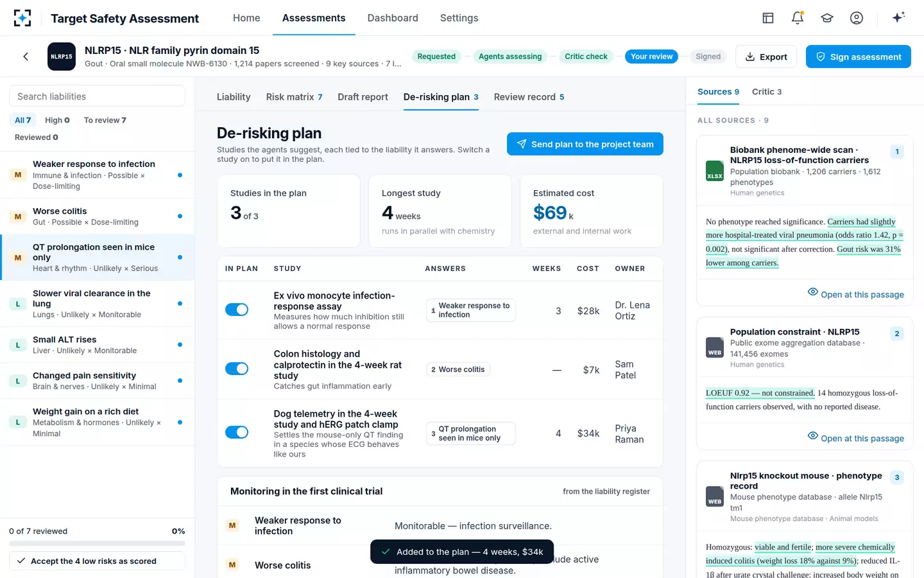The image size is (924, 578).
Task: Toggle off Ex vivo monocyte infection-response assay
Action: [x=237, y=310]
